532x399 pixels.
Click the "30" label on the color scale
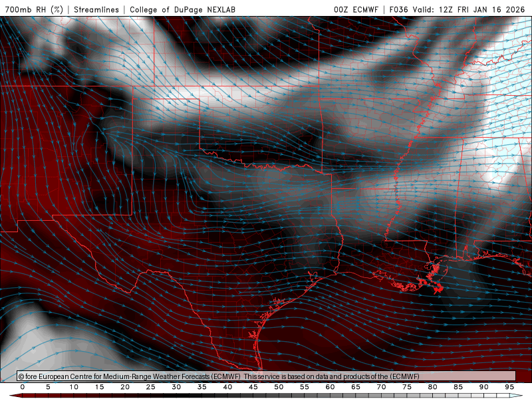coord(176,387)
